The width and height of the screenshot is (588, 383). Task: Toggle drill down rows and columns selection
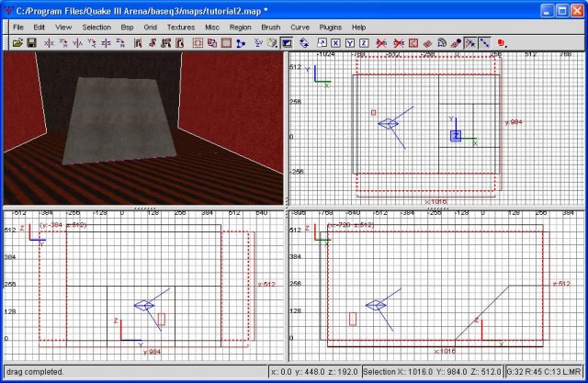(x=484, y=43)
